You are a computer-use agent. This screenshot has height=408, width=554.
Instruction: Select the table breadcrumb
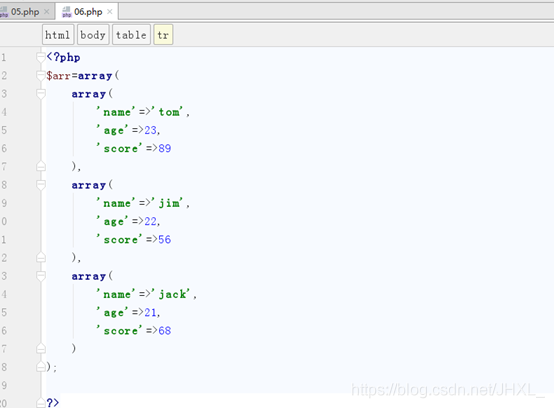coord(131,35)
